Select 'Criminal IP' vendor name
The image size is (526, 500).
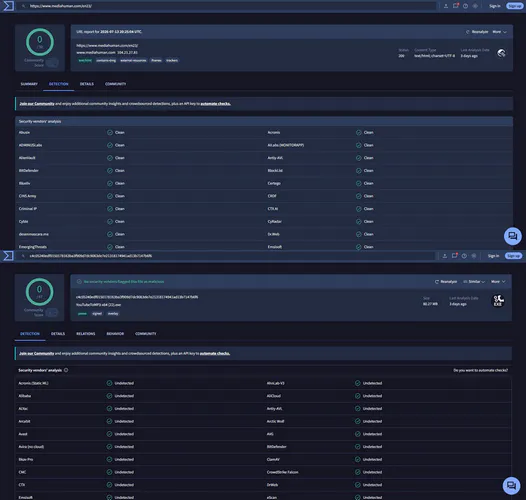(28, 209)
